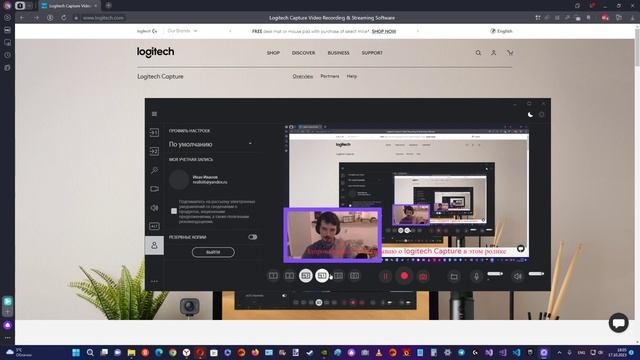Screen dimensions: 640x360
Task: Open the live chat bubble
Action: coord(619,323)
